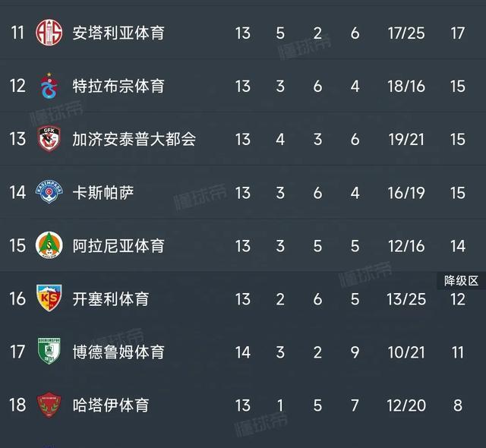The width and height of the screenshot is (486, 448).
Task: Click the 开塞利体育 club crest icon
Action: click(x=49, y=298)
